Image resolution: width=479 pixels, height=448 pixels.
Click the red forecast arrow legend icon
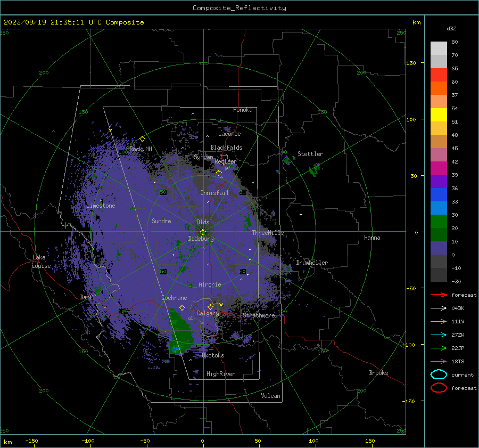439,295
